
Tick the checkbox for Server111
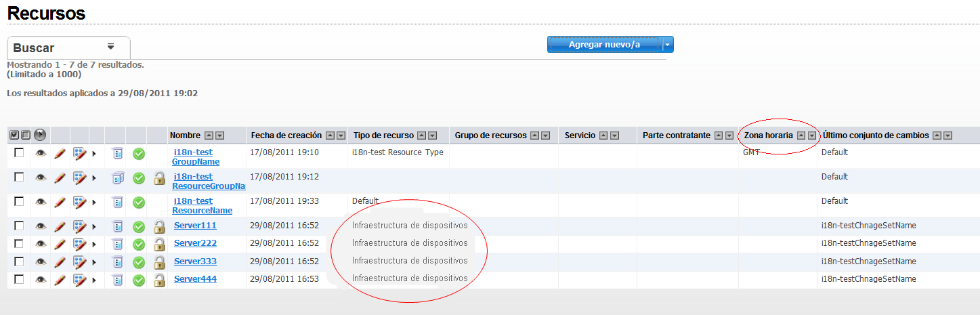point(19,226)
